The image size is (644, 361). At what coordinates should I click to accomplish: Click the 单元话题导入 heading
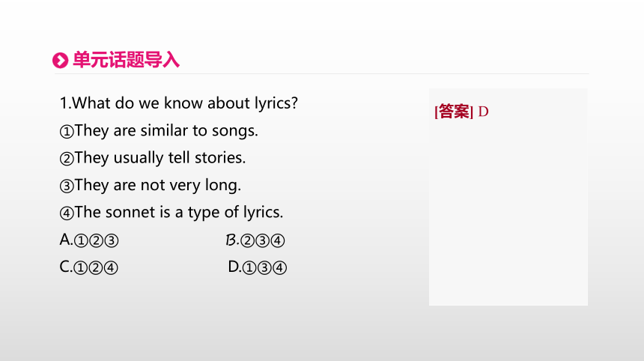click(x=126, y=60)
